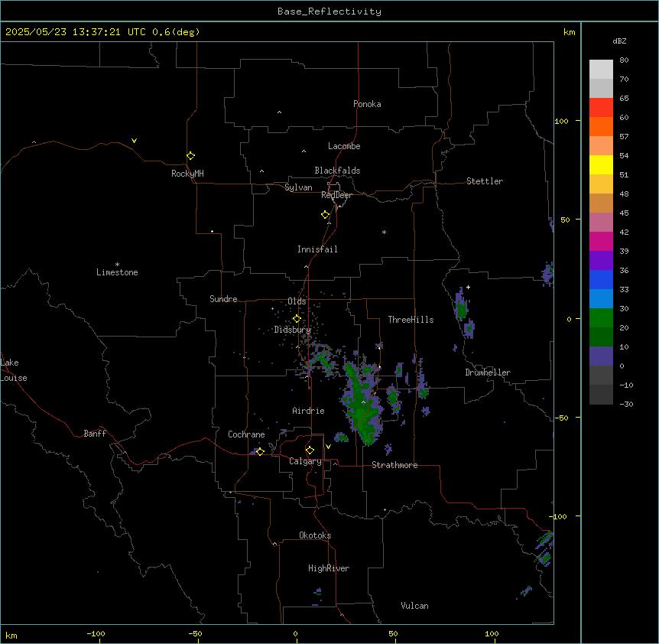Click the yellow diamond marker south of RedDeer
The height and width of the screenshot is (644, 659).
pyautogui.click(x=326, y=215)
